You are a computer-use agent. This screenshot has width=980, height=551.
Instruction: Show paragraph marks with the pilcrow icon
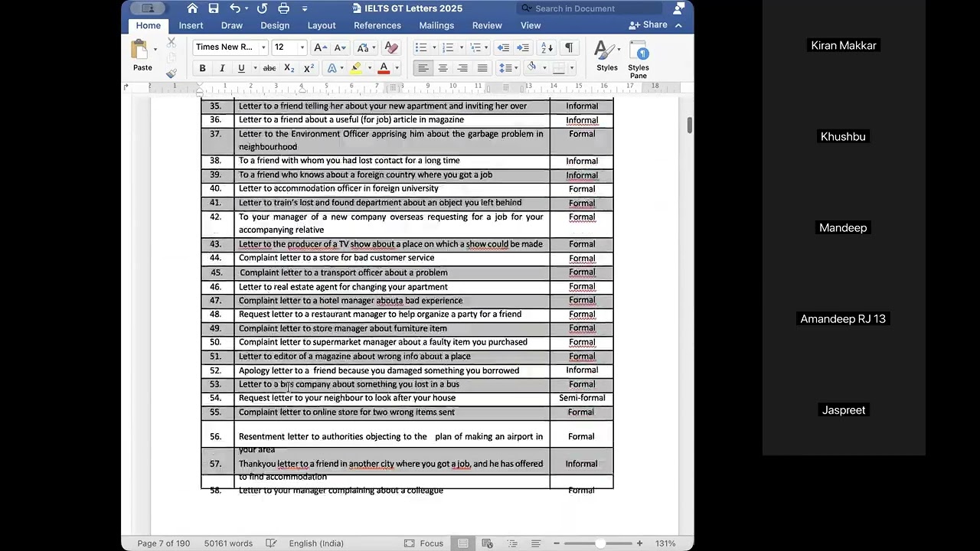[x=569, y=47]
